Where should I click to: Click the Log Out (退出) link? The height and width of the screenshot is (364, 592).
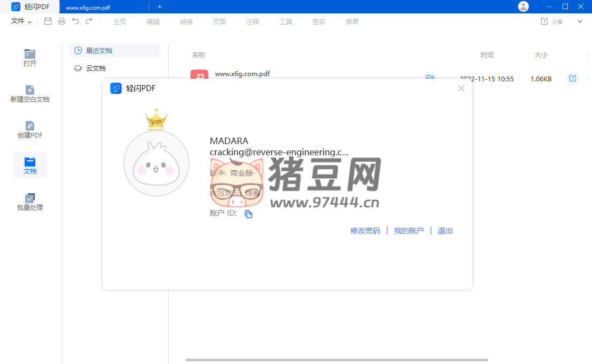[445, 231]
